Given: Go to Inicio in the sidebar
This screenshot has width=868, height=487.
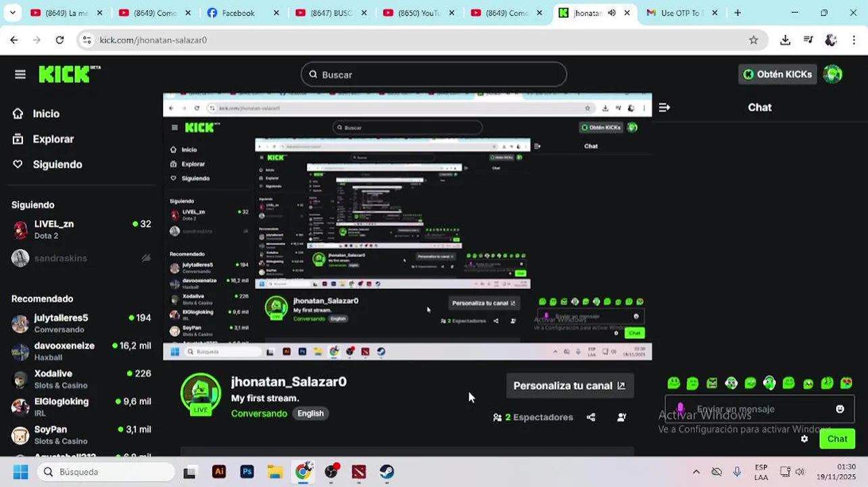Looking at the screenshot, I should tap(46, 114).
